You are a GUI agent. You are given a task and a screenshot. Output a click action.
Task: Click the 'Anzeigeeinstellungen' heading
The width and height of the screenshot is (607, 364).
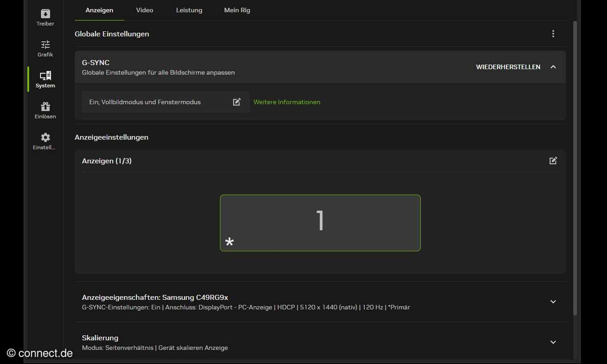[111, 137]
